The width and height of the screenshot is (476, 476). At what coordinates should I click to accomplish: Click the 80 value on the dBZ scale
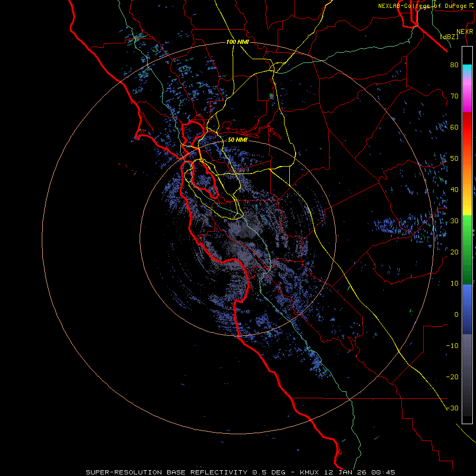point(454,65)
